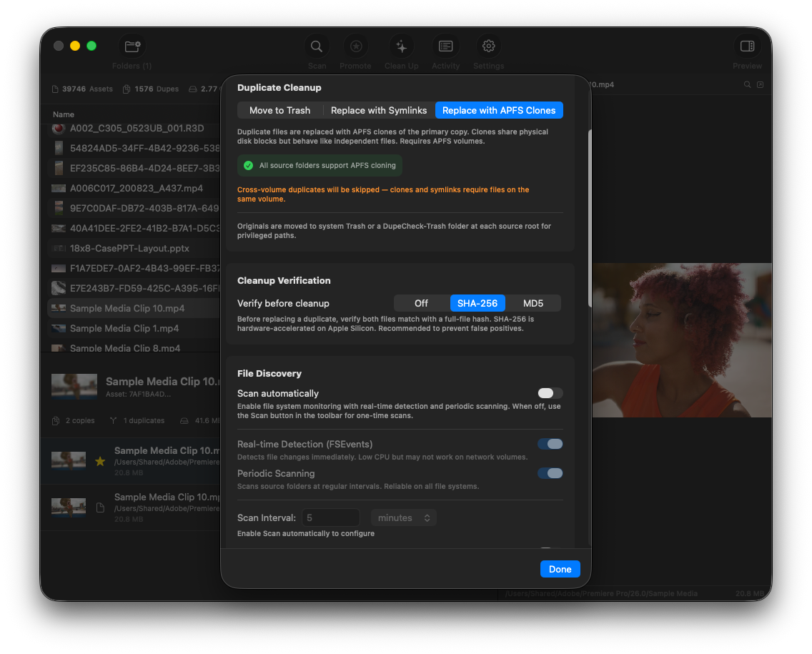
Task: Toggle the Preview panel icon
Action: pos(747,46)
